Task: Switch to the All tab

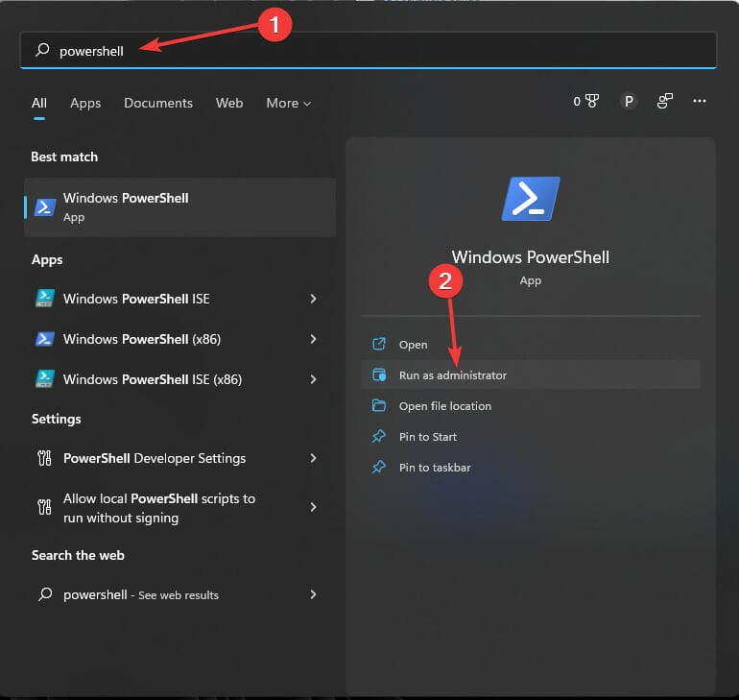Action: (39, 103)
